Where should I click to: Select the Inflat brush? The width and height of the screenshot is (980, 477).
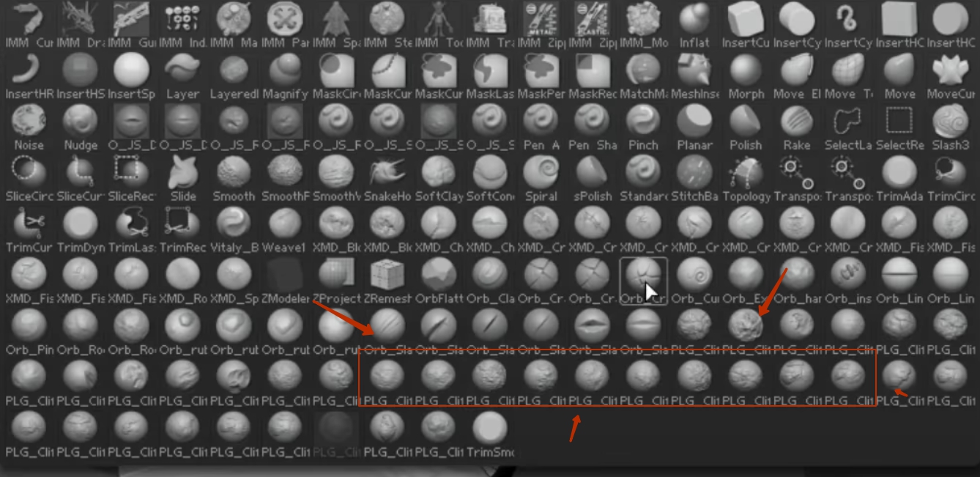click(x=694, y=25)
